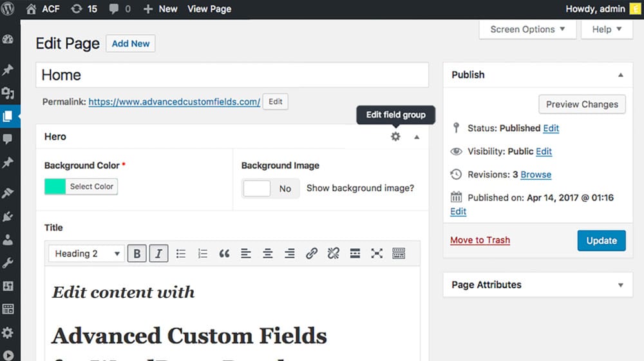Insert a numbered list

point(202,253)
